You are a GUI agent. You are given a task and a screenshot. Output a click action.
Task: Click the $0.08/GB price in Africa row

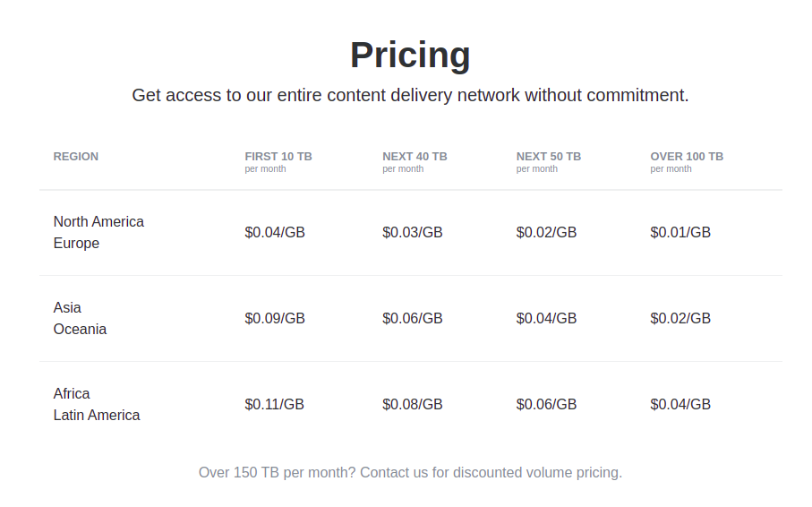click(413, 405)
